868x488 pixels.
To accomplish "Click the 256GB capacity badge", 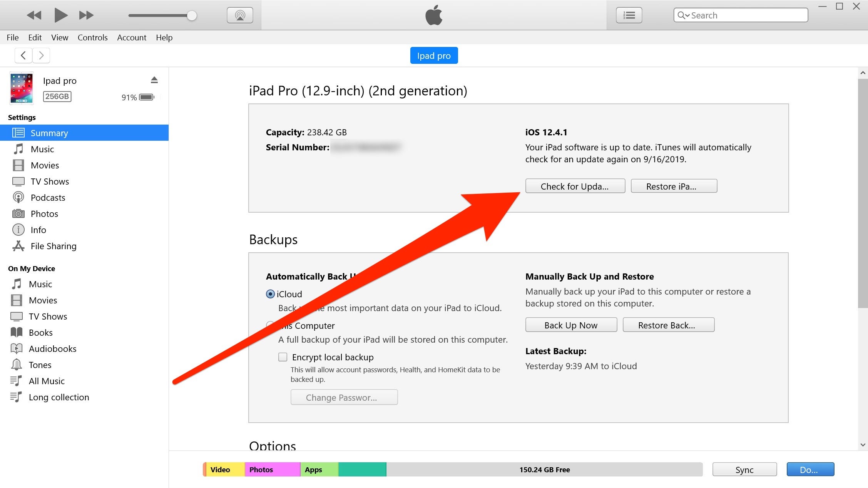I will coord(57,96).
